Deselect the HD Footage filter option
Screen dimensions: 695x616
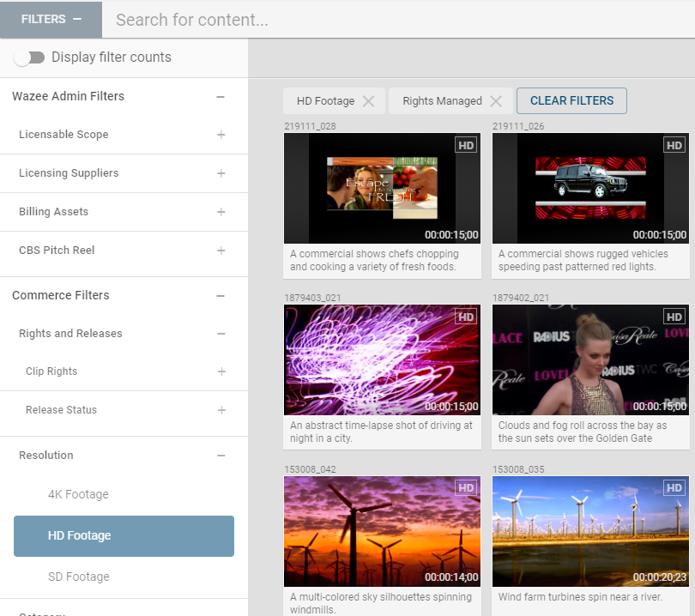pos(124,536)
